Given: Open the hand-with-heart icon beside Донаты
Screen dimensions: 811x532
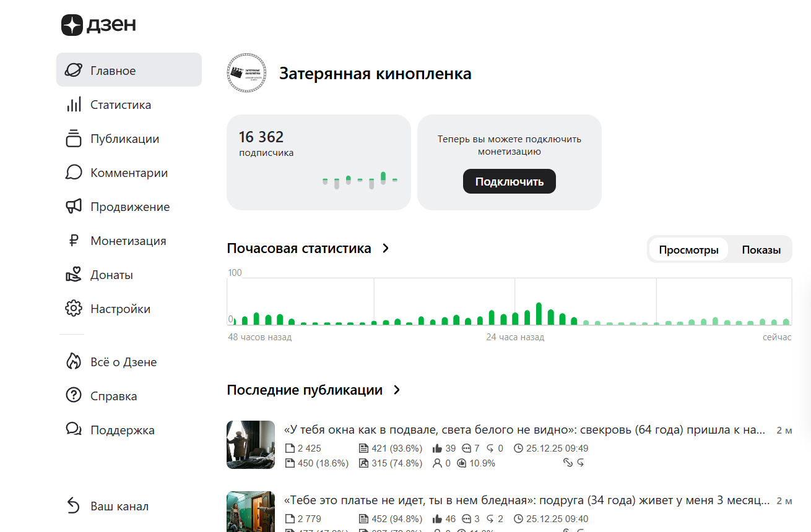Looking at the screenshot, I should [x=74, y=275].
